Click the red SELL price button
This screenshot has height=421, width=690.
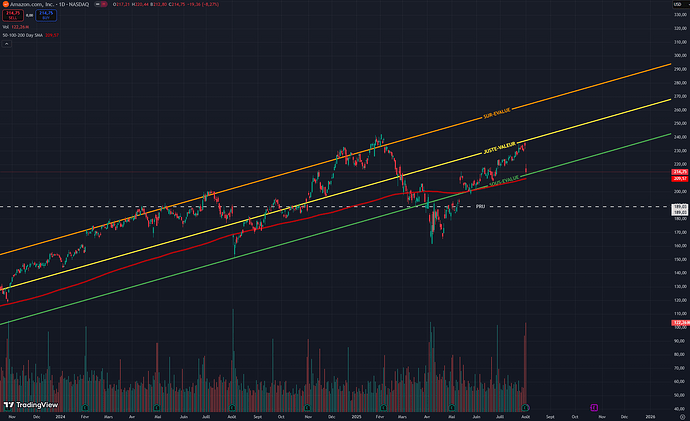pyautogui.click(x=13, y=15)
